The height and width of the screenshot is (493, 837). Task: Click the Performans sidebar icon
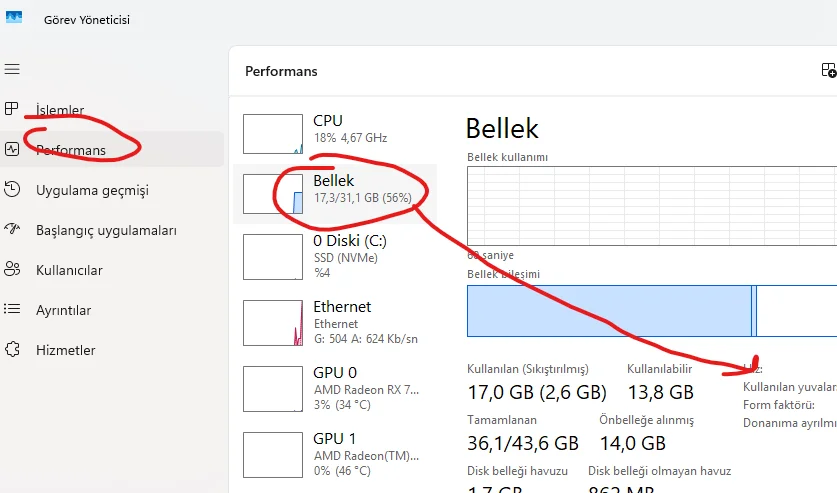12,150
